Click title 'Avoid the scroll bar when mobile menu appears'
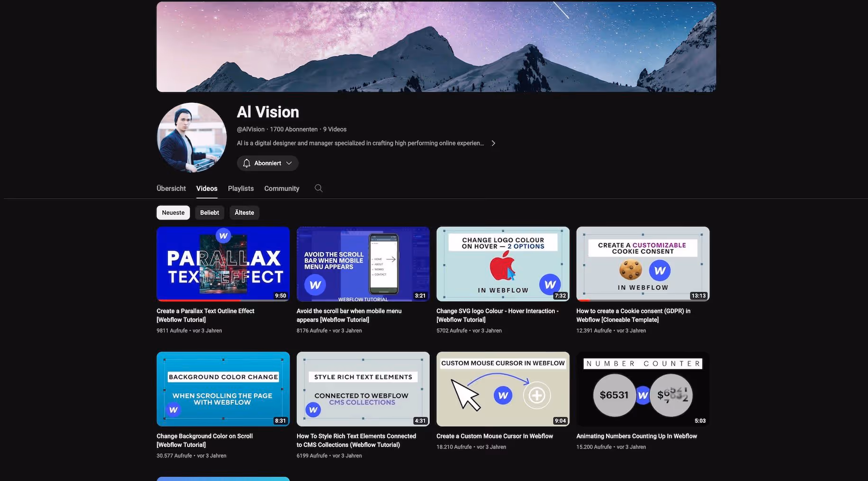The width and height of the screenshot is (868, 481). 349,315
